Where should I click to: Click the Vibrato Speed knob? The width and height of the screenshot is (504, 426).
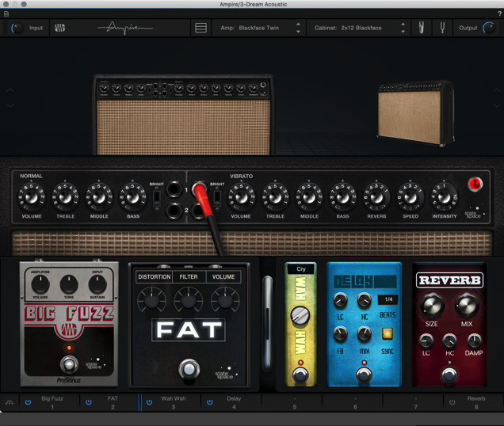coord(410,197)
